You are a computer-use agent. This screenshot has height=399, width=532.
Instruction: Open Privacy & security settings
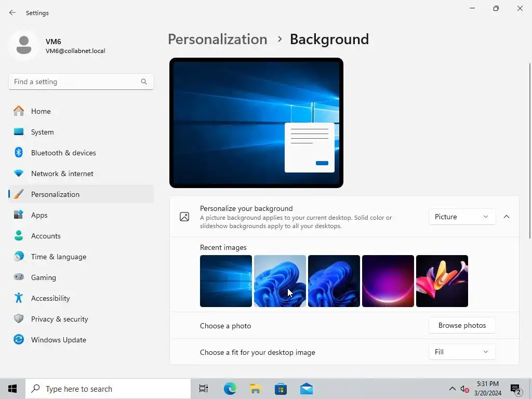pos(81,318)
